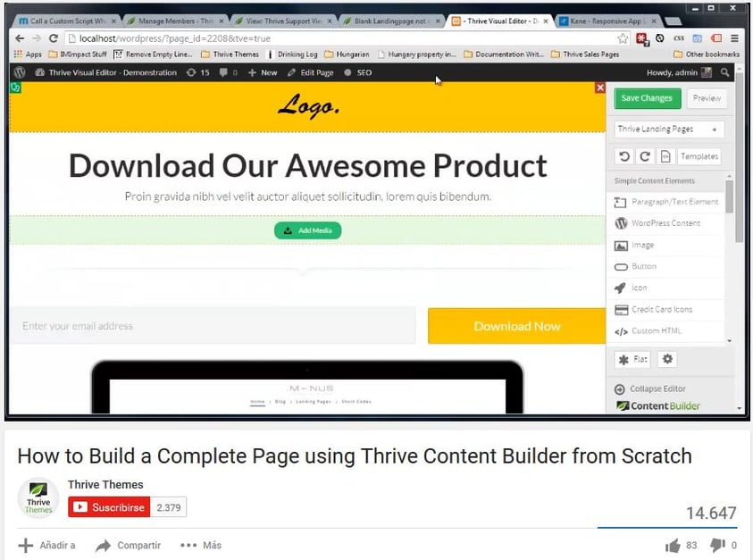Select Paragraph/Text Element

coord(665,202)
